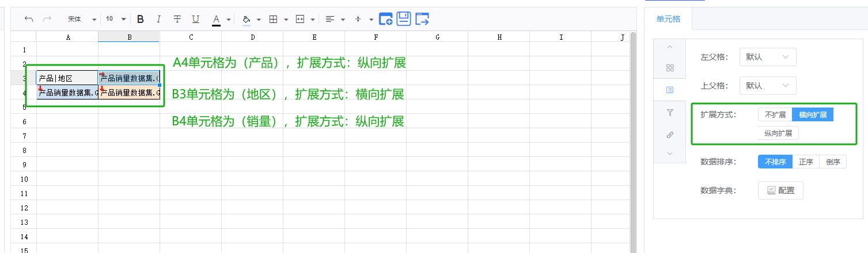Viewport: 868px width, 253px height.
Task: Select column F header
Action: [376, 37]
